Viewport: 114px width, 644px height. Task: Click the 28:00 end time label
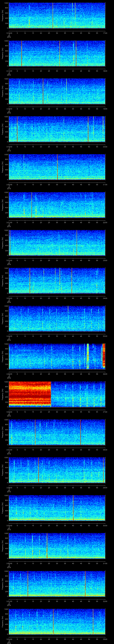[105, 450]
